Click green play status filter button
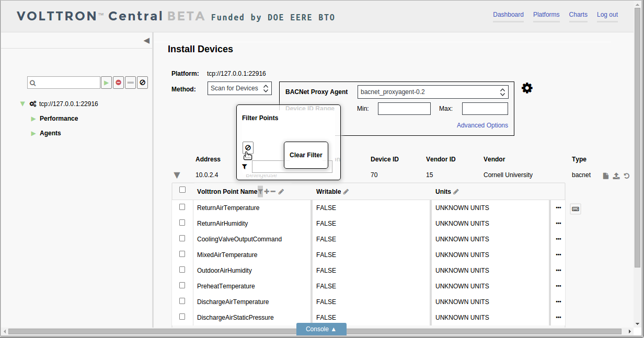The image size is (644, 338). pyautogui.click(x=106, y=83)
